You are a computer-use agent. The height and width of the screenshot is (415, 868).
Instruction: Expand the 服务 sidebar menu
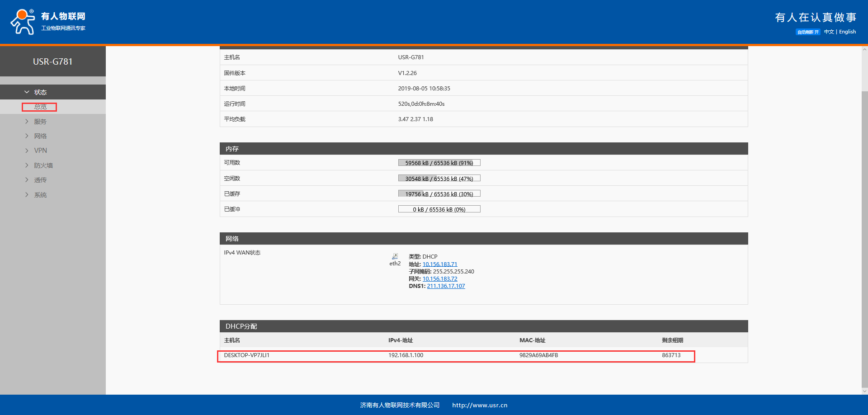pyautogui.click(x=40, y=122)
